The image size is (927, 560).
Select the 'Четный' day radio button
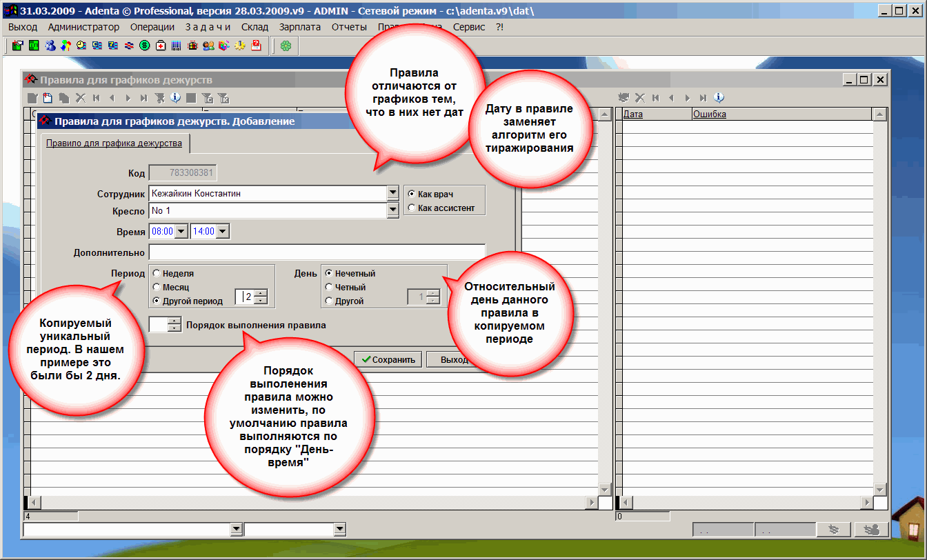coord(328,288)
